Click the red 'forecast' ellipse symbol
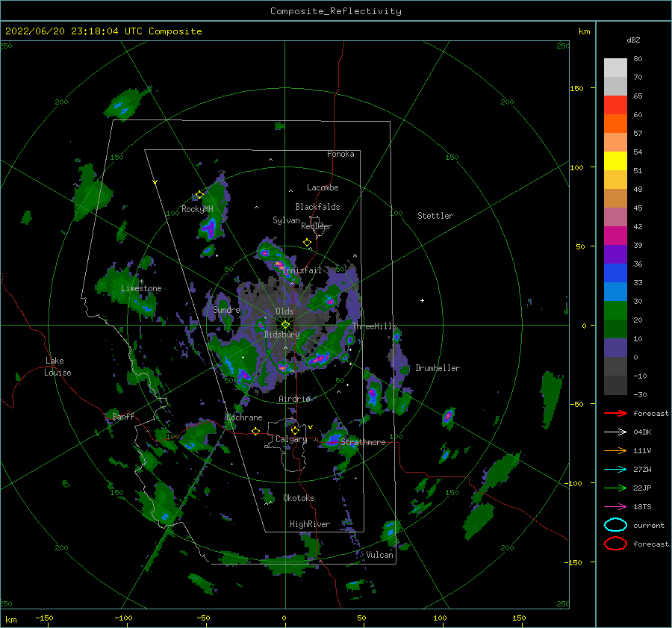Screen dimensions: 672x628 tap(615, 544)
